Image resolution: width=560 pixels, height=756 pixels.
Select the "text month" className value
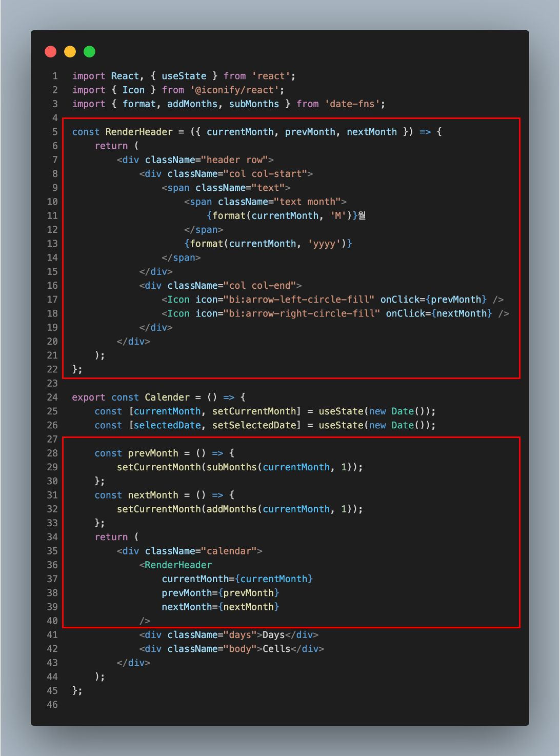point(307,202)
